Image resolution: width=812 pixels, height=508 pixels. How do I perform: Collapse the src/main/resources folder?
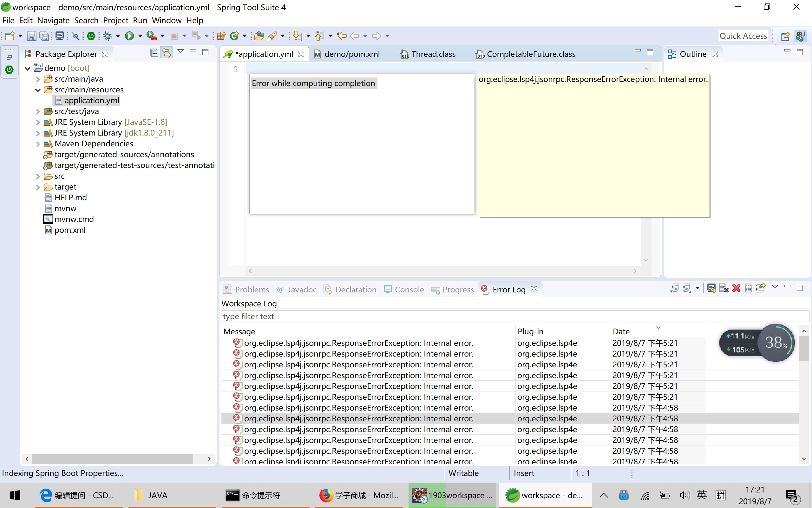(x=38, y=90)
